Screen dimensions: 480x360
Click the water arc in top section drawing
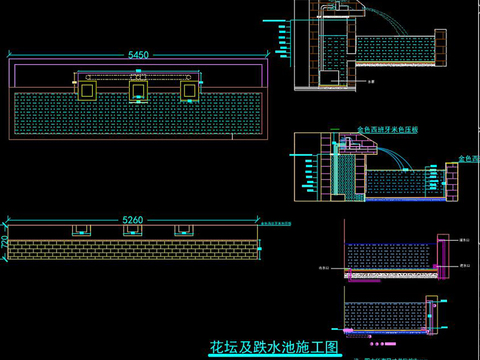click(388, 19)
